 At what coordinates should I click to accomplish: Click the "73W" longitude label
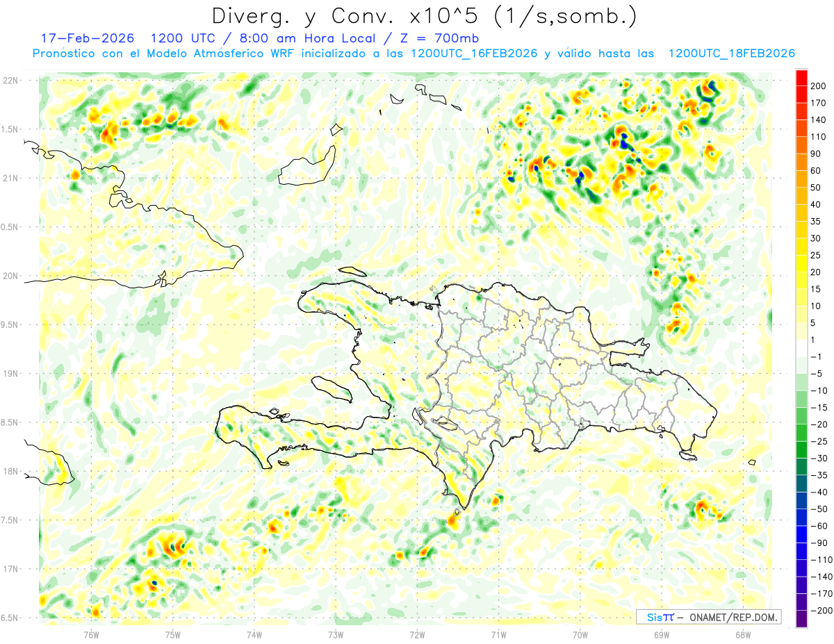tap(336, 635)
